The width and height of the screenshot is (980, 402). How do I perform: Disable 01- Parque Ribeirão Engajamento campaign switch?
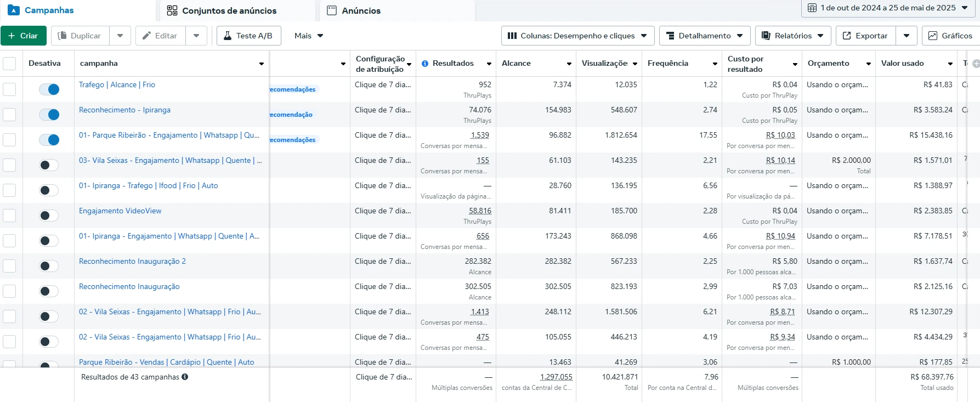49,140
